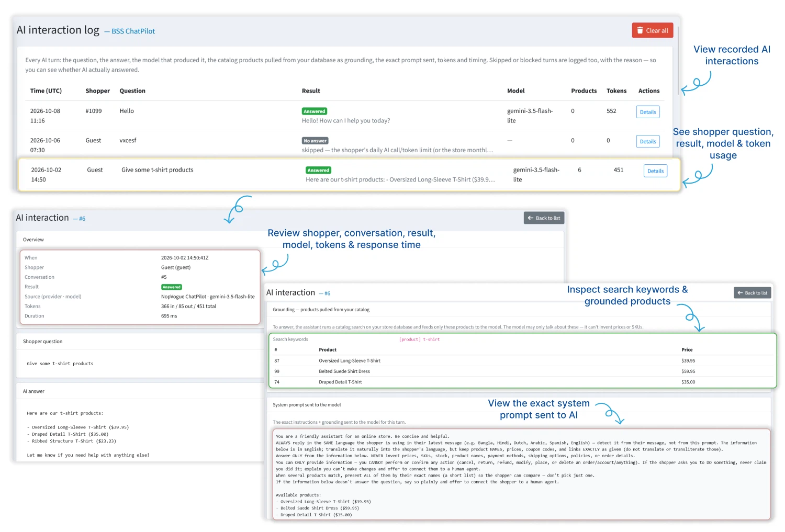
Task: Click the Belted Suede Shirt Dress product row
Action: (x=522, y=371)
